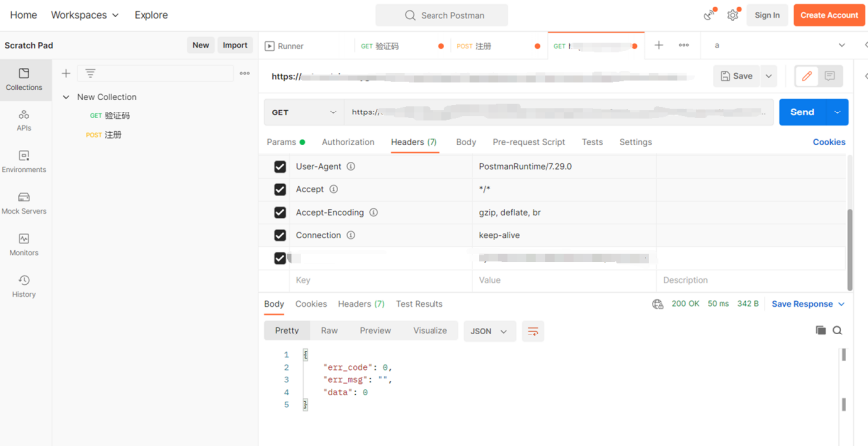Click the copy response icon
868x446 pixels.
pos(820,331)
